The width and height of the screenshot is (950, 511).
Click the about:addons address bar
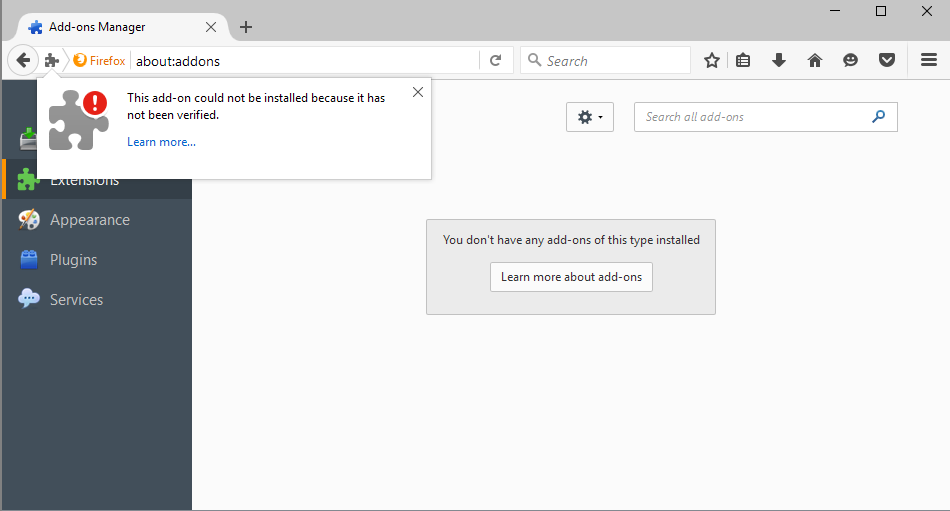click(x=306, y=61)
